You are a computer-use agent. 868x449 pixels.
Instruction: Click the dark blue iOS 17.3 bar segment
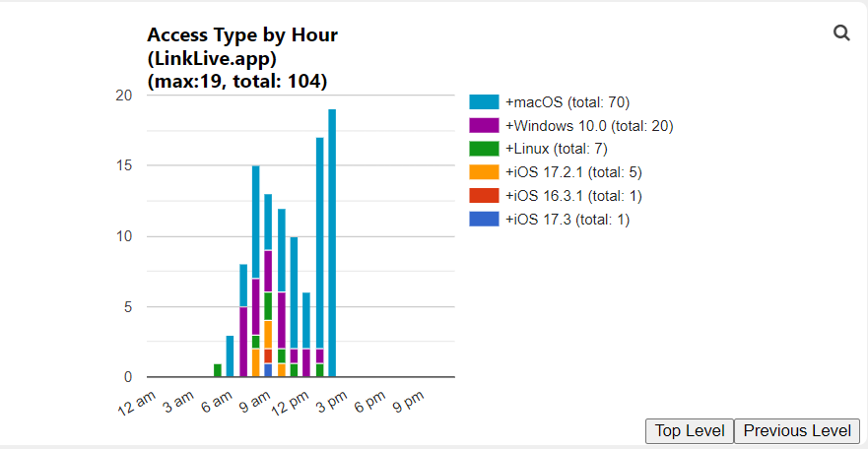click(268, 370)
